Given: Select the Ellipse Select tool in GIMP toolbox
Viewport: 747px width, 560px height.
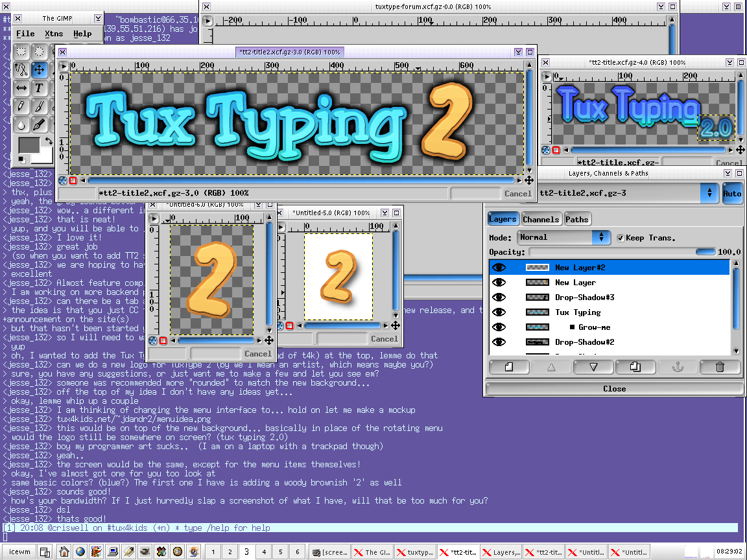Looking at the screenshot, I should coord(39,51).
